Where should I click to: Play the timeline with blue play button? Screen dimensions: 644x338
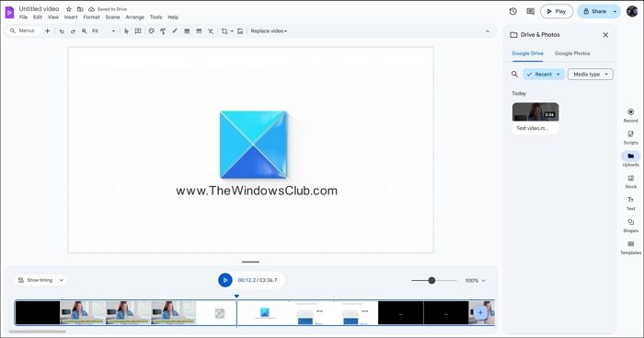[x=225, y=280]
